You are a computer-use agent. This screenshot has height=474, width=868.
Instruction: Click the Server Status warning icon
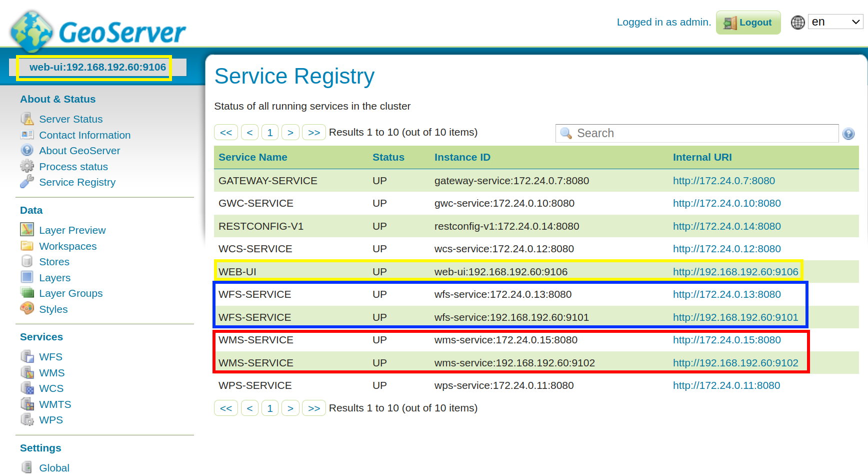point(27,119)
